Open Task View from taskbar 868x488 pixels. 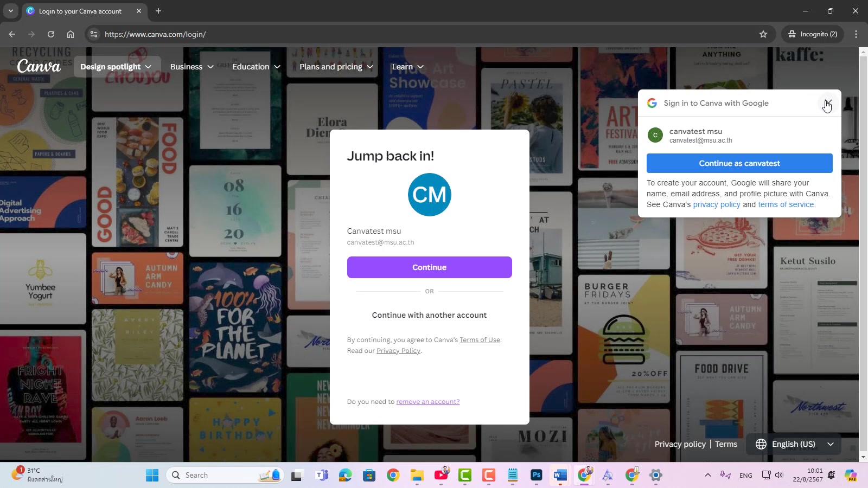point(296,476)
